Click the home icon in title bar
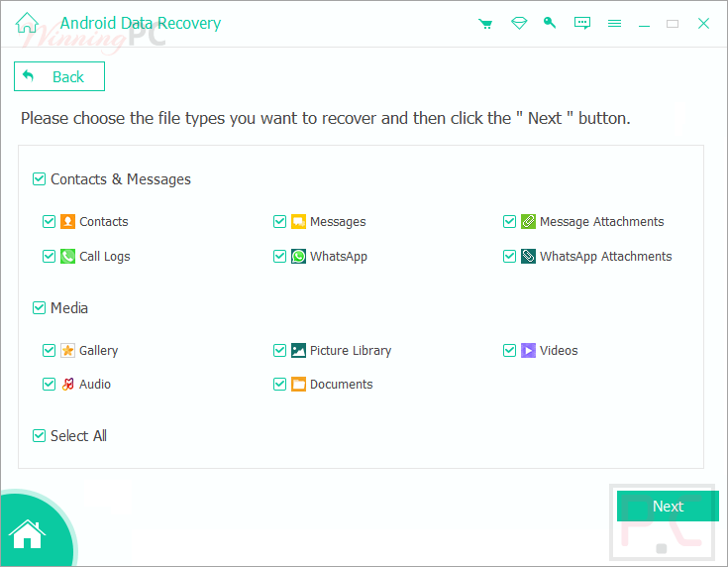The image size is (728, 567). [27, 23]
